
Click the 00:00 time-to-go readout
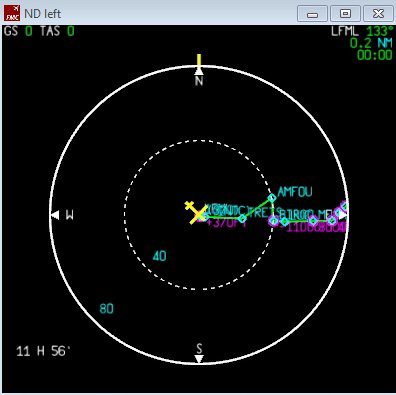pyautogui.click(x=375, y=55)
